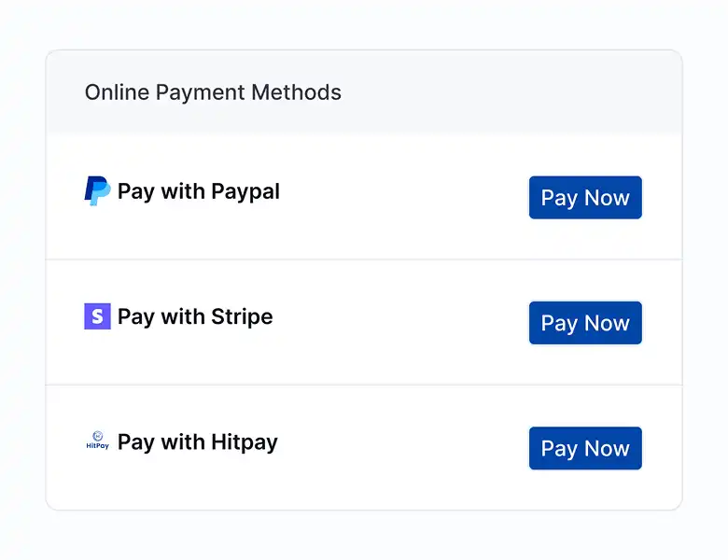Click the word "Stripe" in second option
The image size is (728, 560).
click(242, 316)
